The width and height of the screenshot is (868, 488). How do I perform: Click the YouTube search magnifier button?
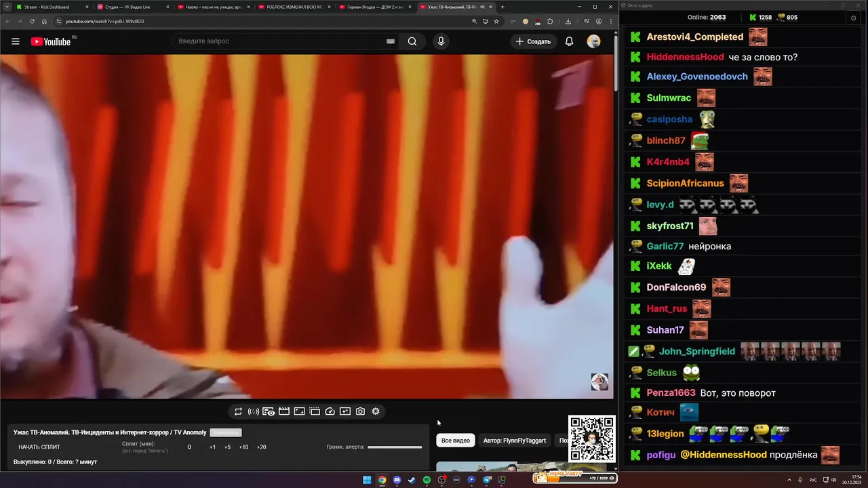tap(412, 41)
